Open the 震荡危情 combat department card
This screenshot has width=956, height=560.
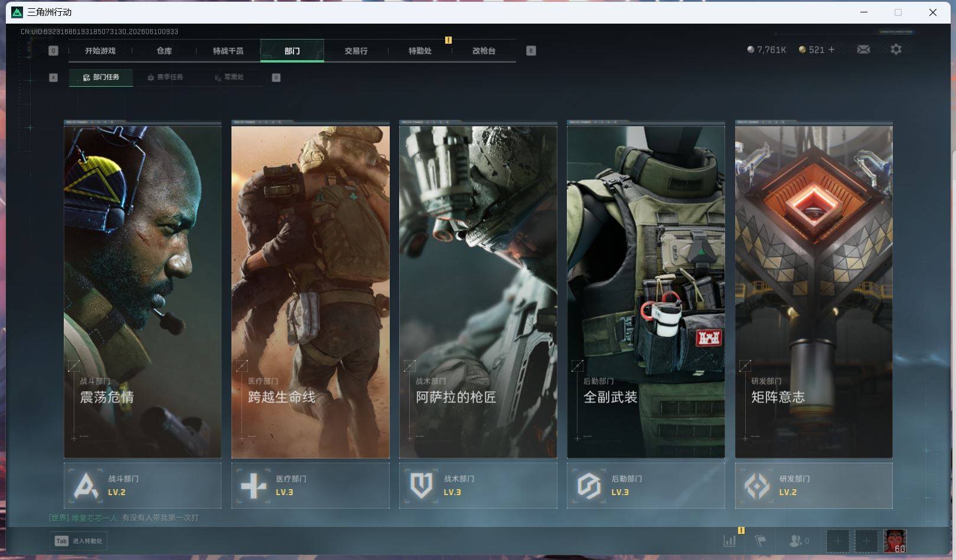point(142,292)
